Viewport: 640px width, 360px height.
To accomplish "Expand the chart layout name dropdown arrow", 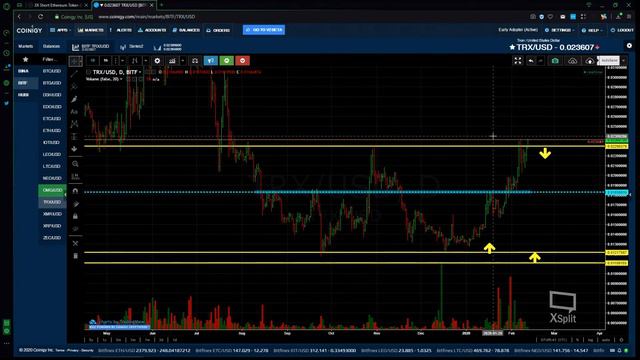I will (623, 61).
